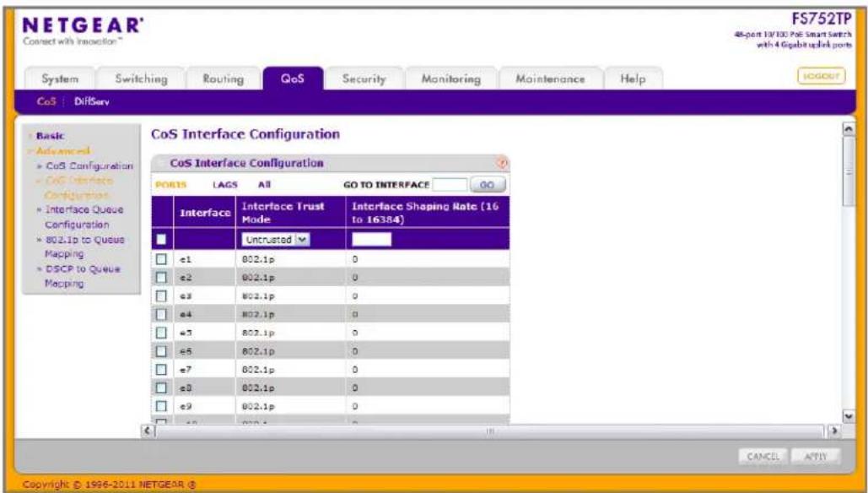This screenshot has width=868, height=493.
Task: Click the horizontal scrollbar thumb
Action: click(490, 431)
